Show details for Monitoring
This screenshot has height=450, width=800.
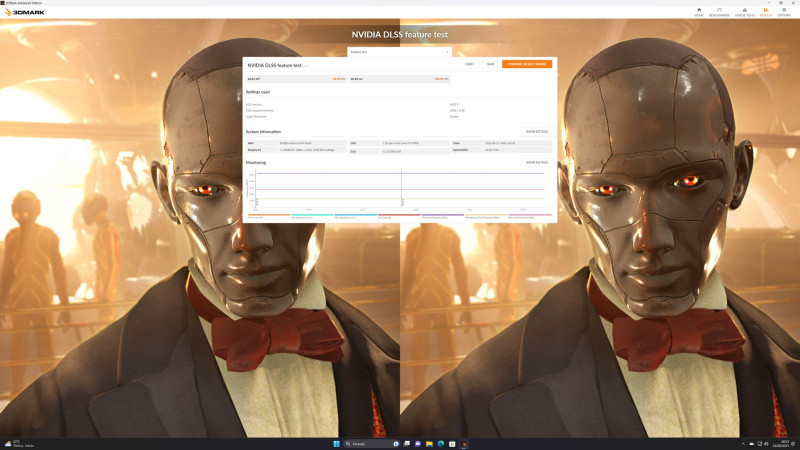tap(537, 162)
